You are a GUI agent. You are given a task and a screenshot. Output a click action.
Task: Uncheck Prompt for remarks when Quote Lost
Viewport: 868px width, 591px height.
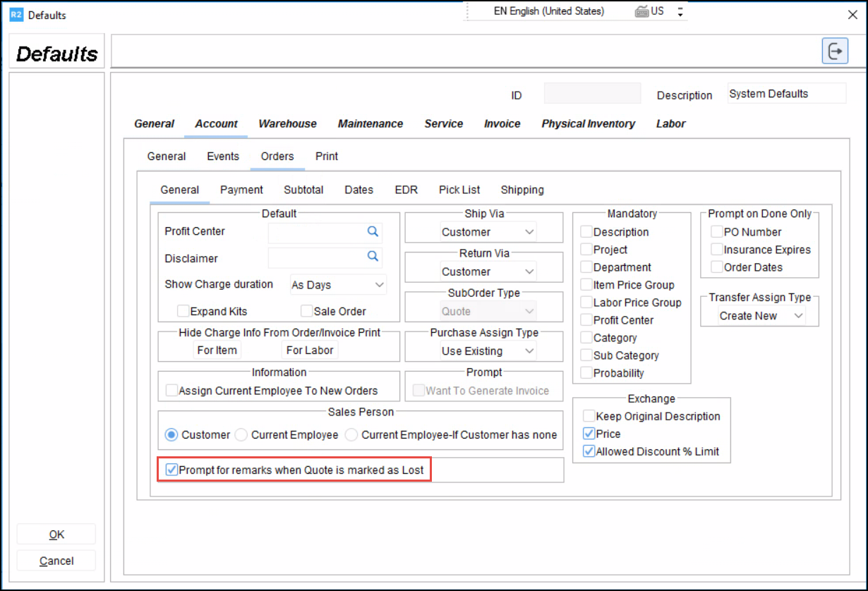click(171, 470)
